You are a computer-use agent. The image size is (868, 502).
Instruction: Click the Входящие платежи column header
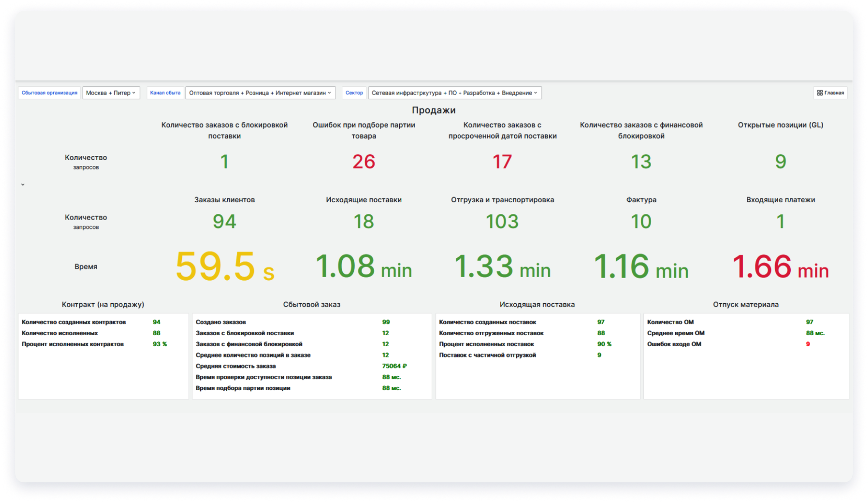[781, 199]
